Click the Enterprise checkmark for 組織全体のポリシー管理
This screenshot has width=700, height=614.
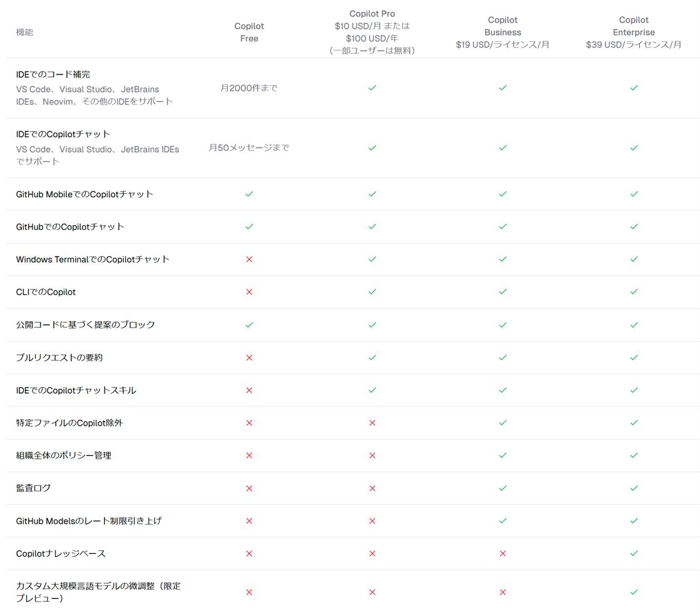point(634,456)
